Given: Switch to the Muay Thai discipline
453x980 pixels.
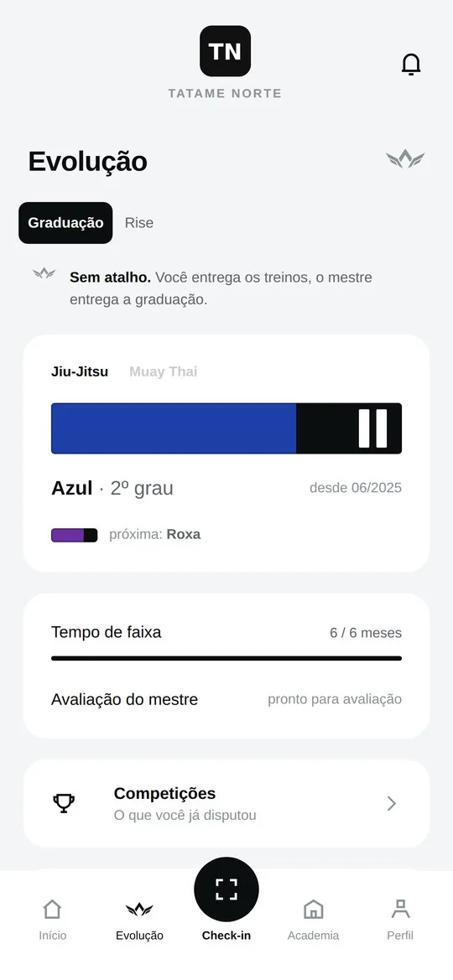Looking at the screenshot, I should [164, 372].
